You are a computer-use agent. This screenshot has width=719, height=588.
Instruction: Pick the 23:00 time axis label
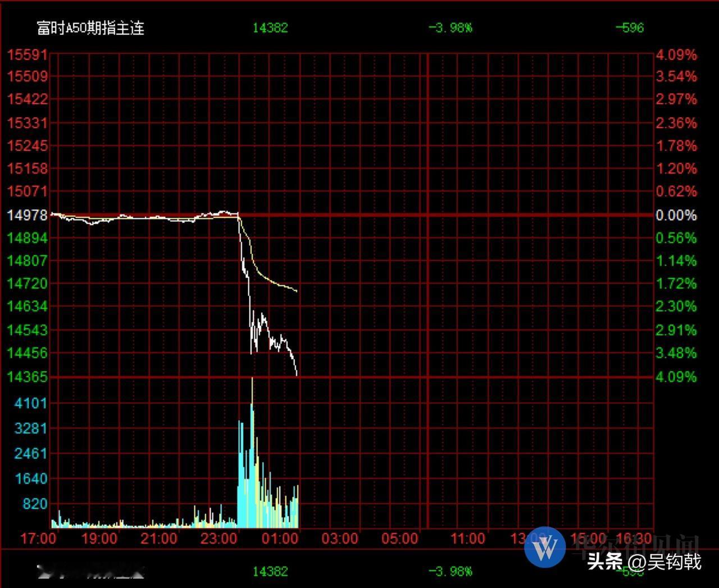tap(219, 539)
